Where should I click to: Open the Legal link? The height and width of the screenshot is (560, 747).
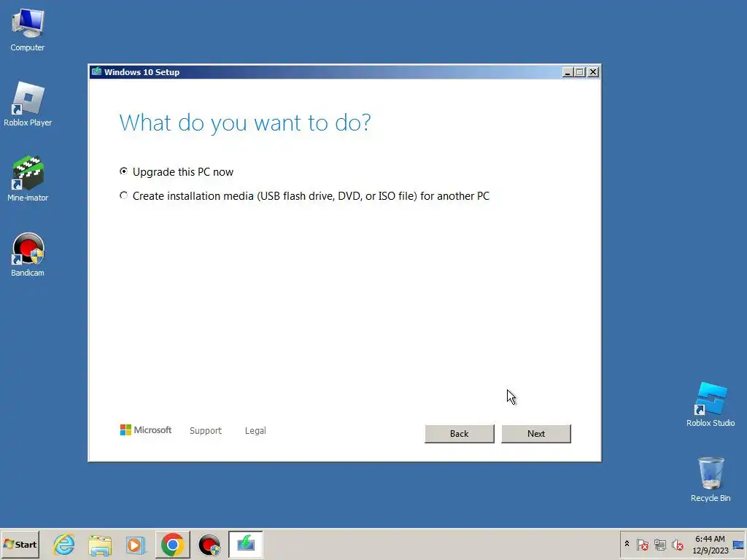click(x=255, y=430)
